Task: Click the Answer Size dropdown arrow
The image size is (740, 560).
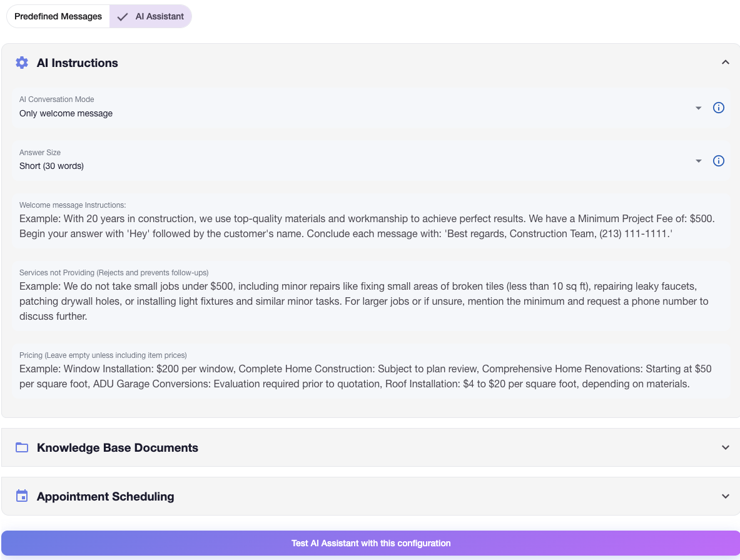Action: pyautogui.click(x=699, y=161)
